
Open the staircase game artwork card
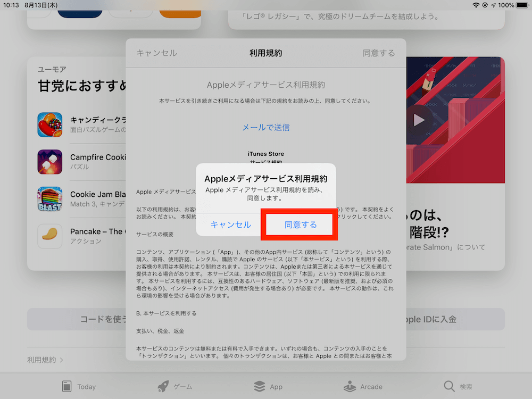pos(455,120)
